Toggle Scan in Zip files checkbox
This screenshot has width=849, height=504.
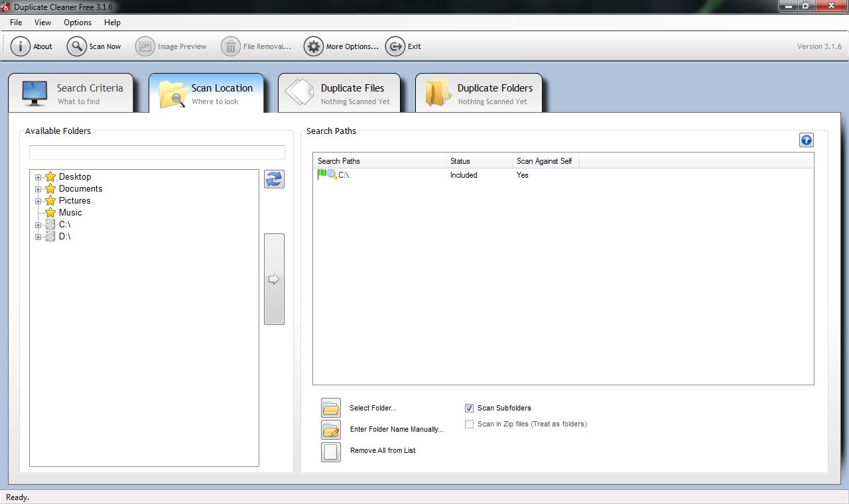click(470, 424)
